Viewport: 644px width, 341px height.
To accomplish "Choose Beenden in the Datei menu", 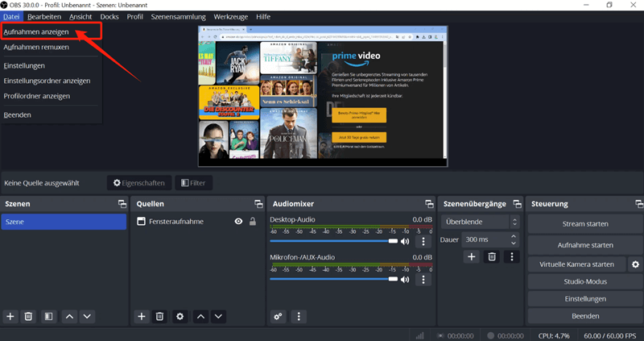I will coord(51,114).
